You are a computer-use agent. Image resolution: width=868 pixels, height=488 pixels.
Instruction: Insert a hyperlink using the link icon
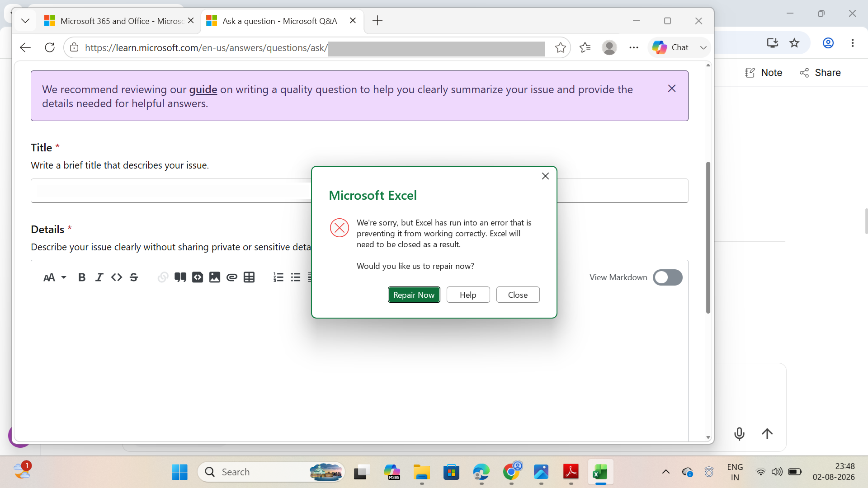point(163,277)
